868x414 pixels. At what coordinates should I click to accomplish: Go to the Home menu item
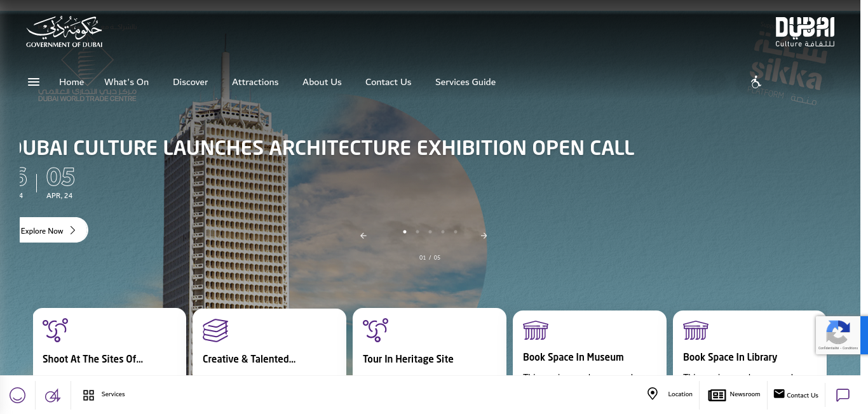pos(72,82)
